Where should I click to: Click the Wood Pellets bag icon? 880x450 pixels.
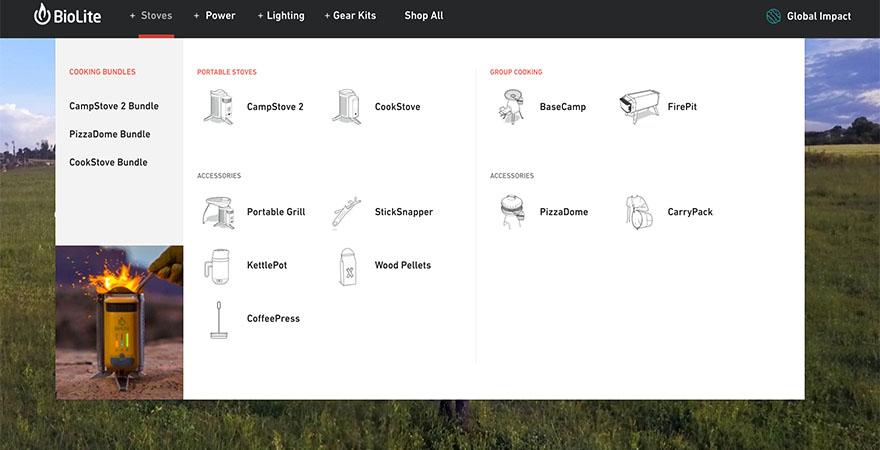coord(347,267)
